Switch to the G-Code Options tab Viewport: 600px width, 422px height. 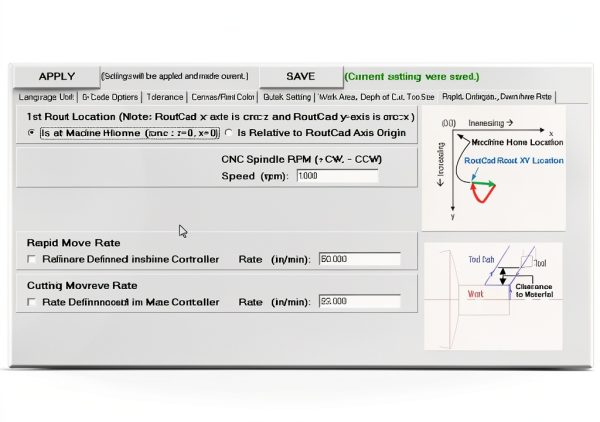110,97
